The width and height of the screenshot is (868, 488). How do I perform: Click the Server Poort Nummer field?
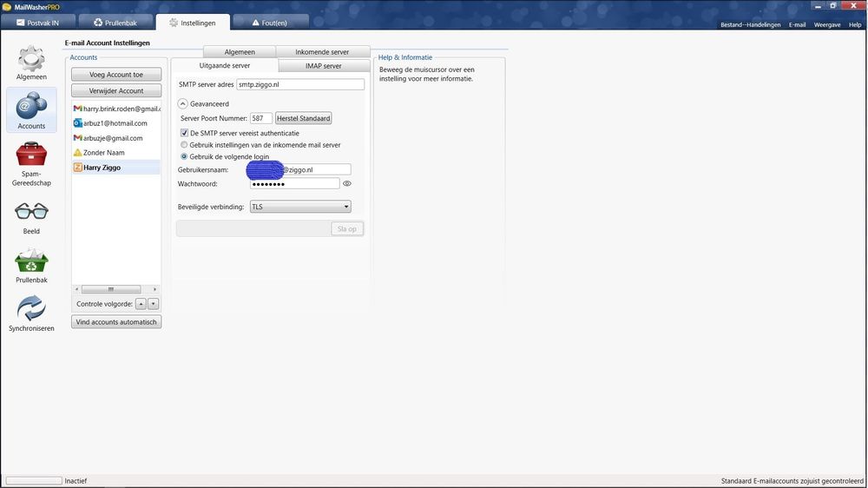click(260, 118)
